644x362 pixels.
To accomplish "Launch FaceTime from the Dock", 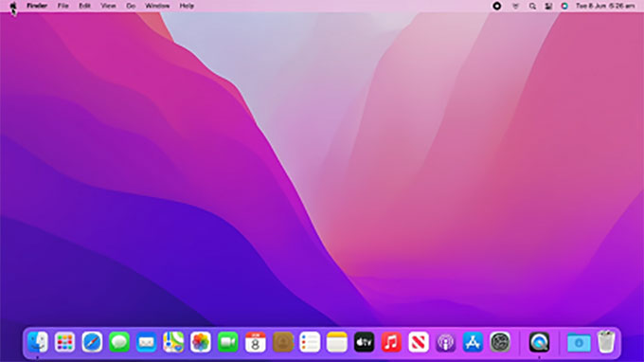I will click(x=228, y=342).
